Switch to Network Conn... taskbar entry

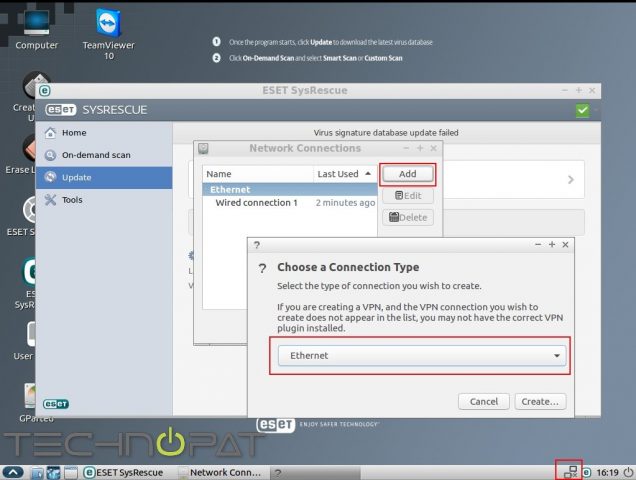click(221, 473)
